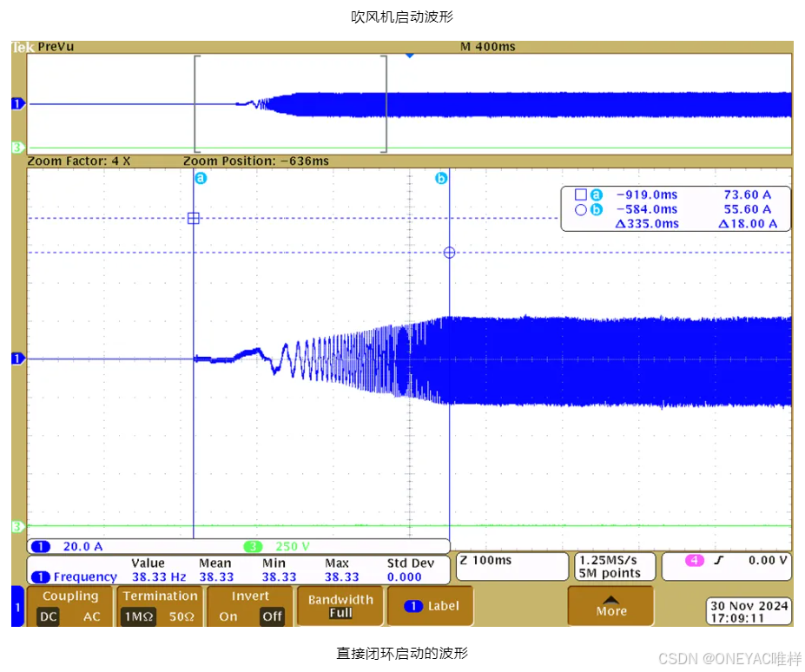Click the 20.0 A channel scale
805x672 pixels.
82,547
